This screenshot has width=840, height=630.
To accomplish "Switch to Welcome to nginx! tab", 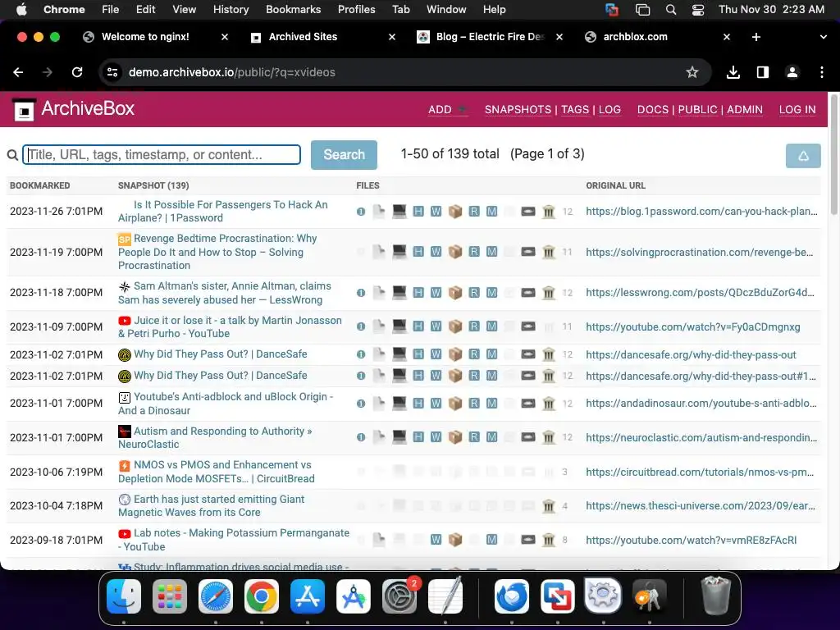I will tap(155, 37).
